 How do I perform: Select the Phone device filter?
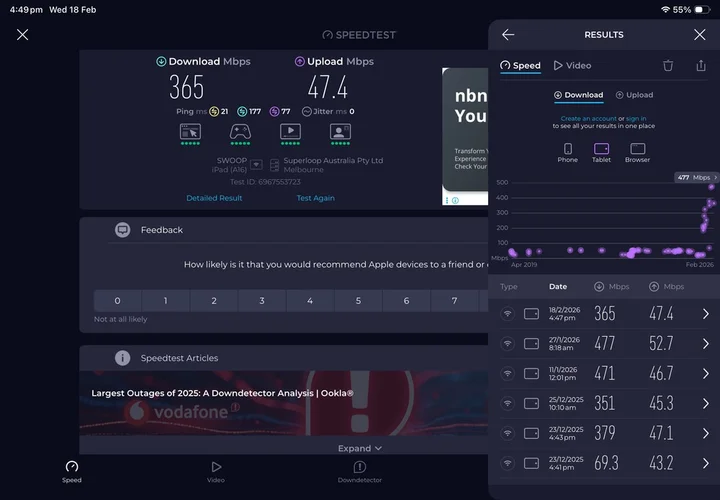[x=567, y=152]
